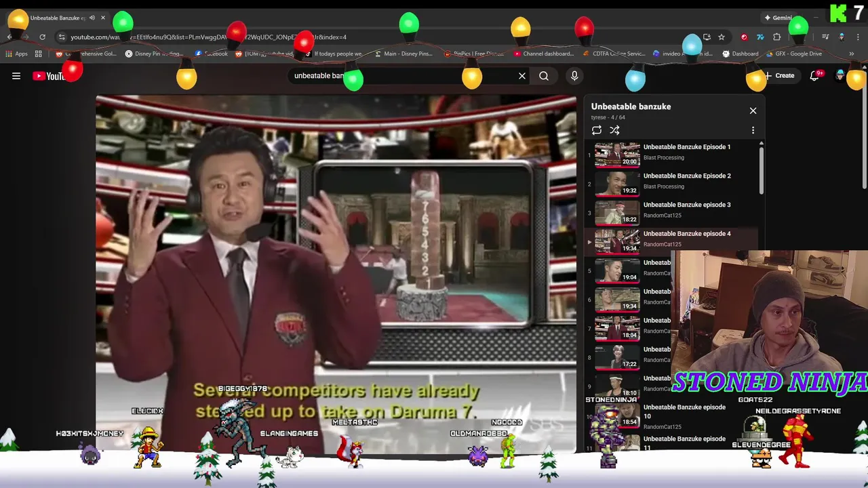This screenshot has width=868, height=488.
Task: Bookmark this page with the star icon
Action: tap(722, 37)
